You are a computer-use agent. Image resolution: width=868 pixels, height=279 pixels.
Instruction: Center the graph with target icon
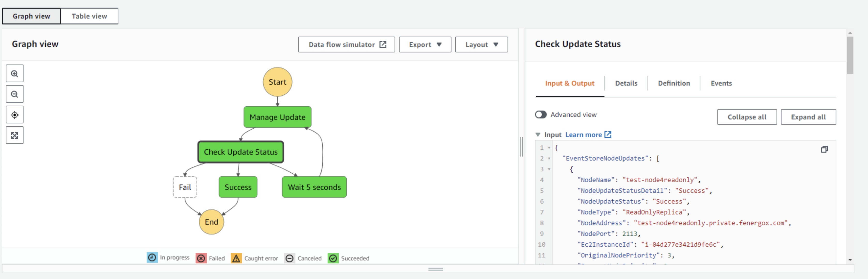click(x=14, y=115)
